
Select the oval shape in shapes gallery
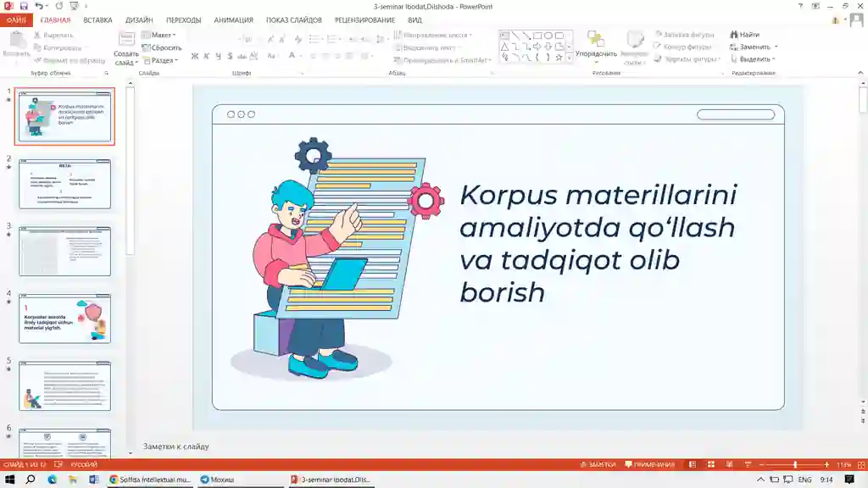coord(548,36)
